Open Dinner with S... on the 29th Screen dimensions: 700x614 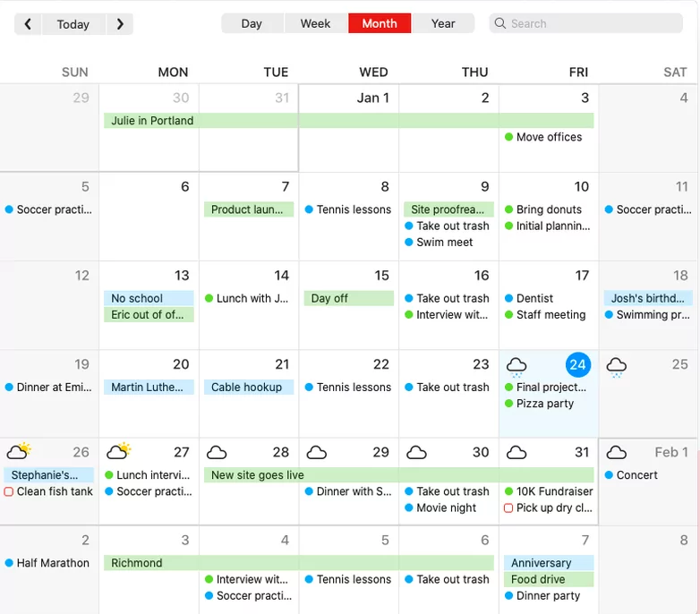click(x=348, y=491)
